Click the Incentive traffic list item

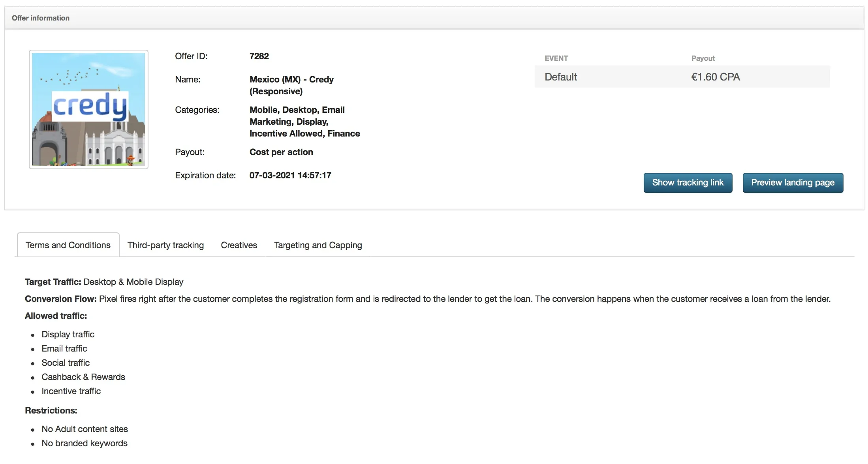coord(71,391)
